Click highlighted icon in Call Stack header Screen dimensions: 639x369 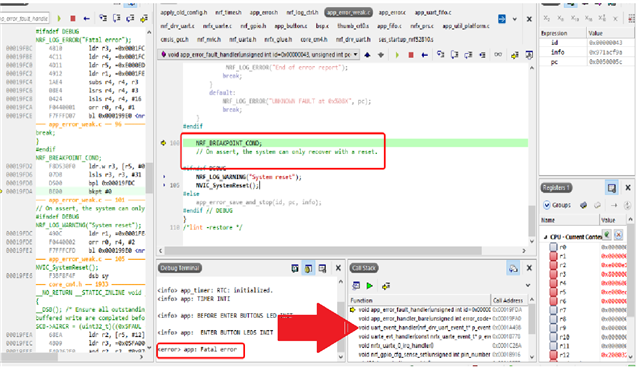click(x=513, y=268)
